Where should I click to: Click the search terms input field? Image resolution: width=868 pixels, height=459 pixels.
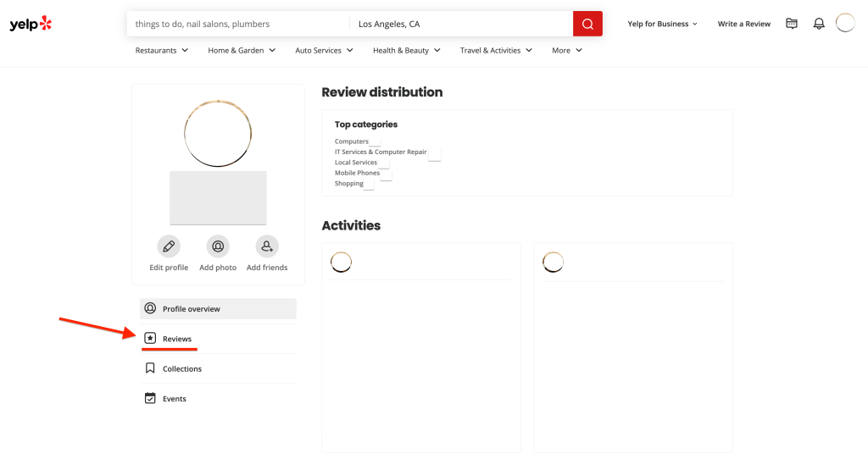coord(237,24)
